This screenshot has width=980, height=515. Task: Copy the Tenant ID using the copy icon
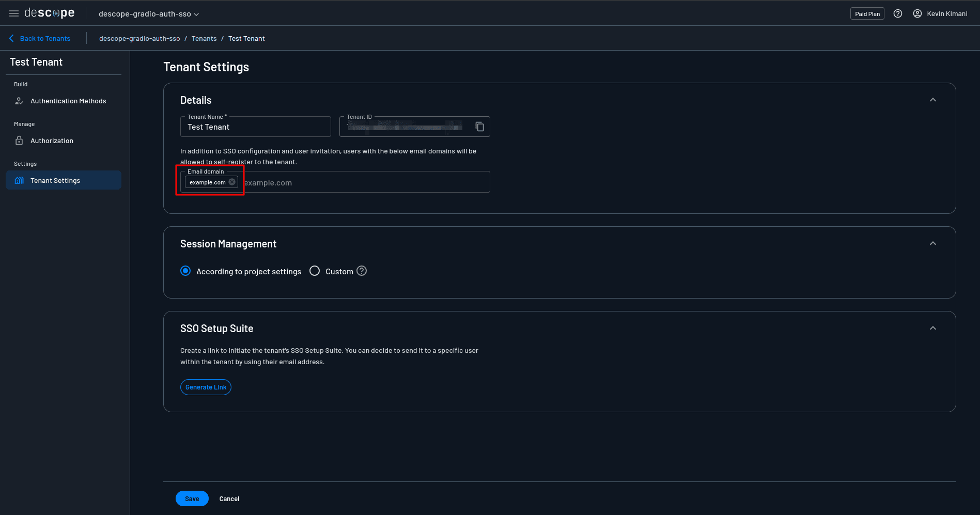pos(480,126)
